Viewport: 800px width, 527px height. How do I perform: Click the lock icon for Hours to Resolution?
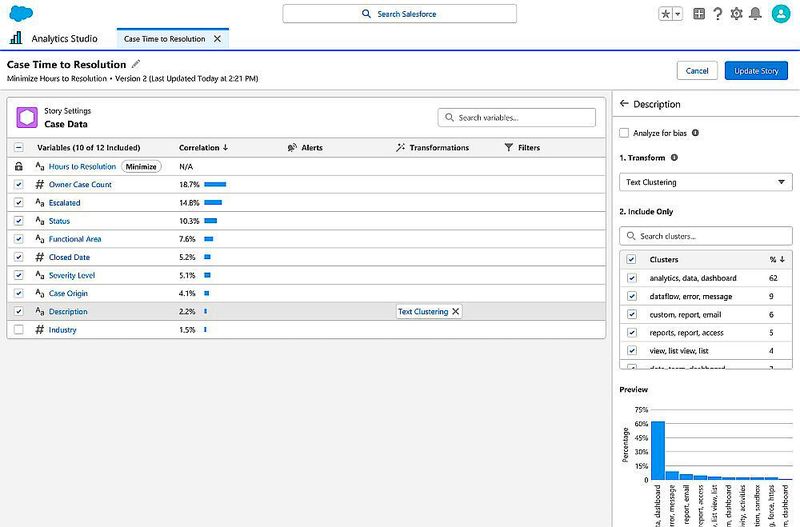[x=19, y=166]
